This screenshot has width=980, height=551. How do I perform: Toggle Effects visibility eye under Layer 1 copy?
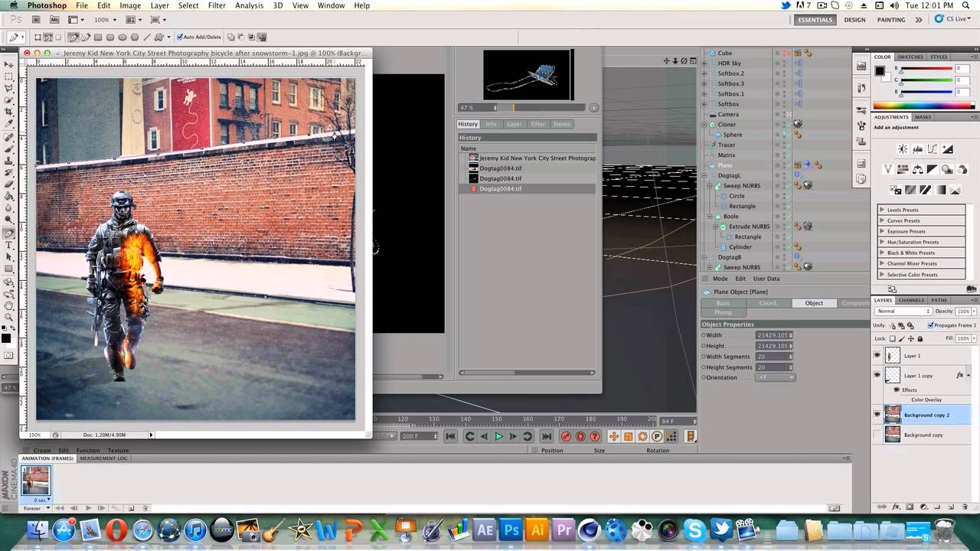coord(897,390)
